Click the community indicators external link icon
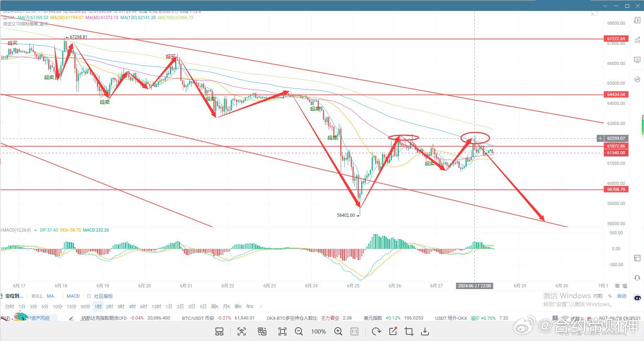Viewport: 644px width, 341px height. click(x=89, y=296)
